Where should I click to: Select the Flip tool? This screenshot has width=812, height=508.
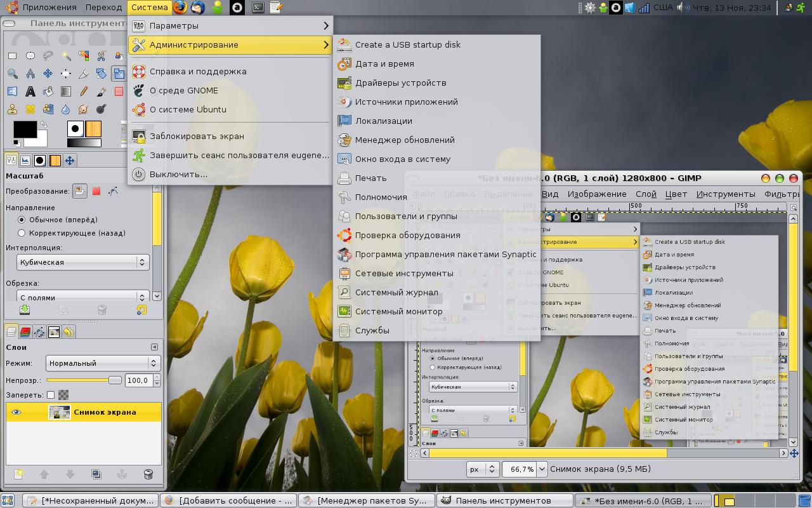pos(12,91)
